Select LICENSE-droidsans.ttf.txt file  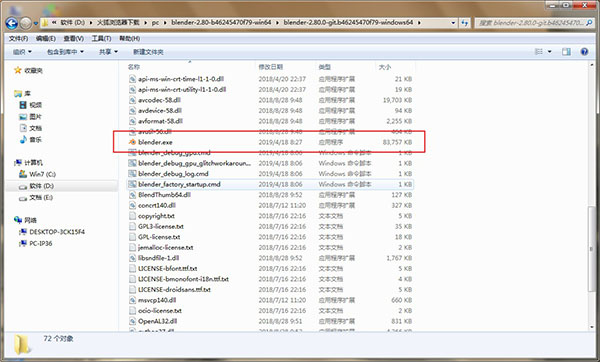click(x=270, y=289)
